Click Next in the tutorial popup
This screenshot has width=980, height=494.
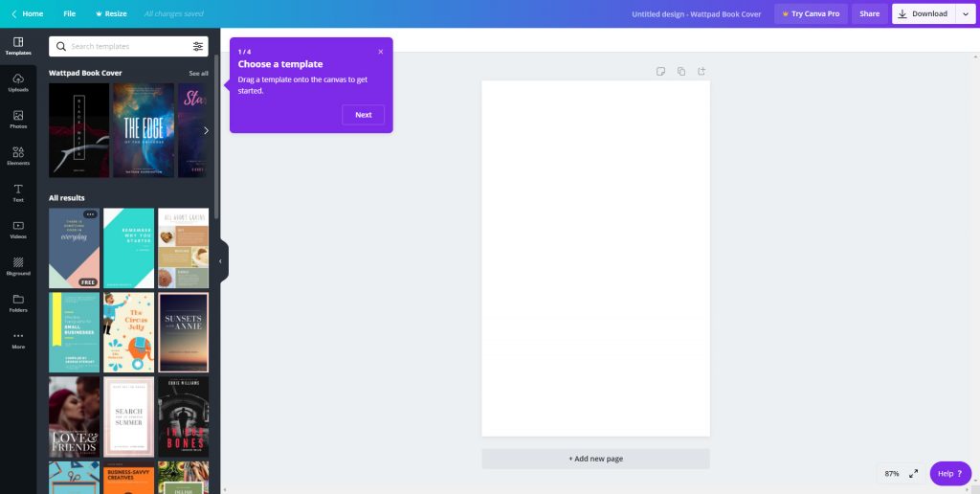(363, 115)
